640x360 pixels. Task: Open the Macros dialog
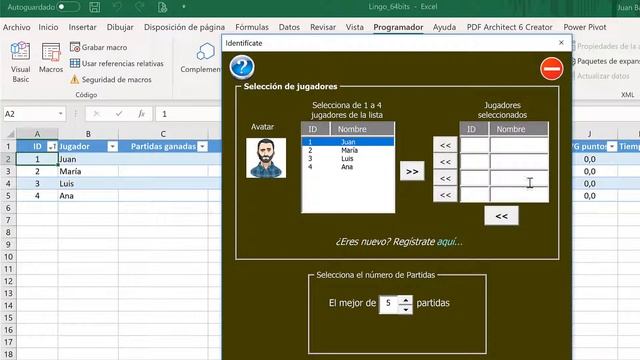pos(51,58)
